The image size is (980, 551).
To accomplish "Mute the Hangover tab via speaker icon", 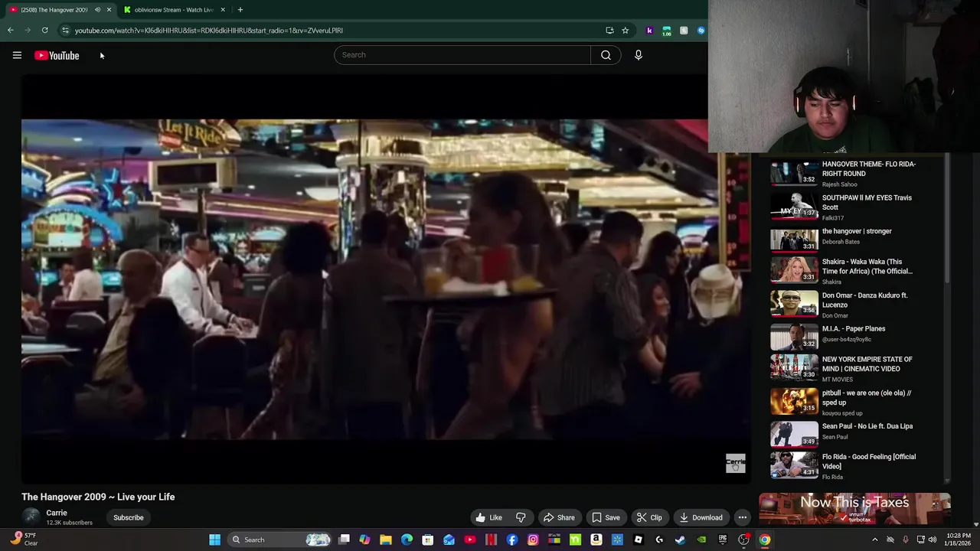I will pyautogui.click(x=97, y=10).
